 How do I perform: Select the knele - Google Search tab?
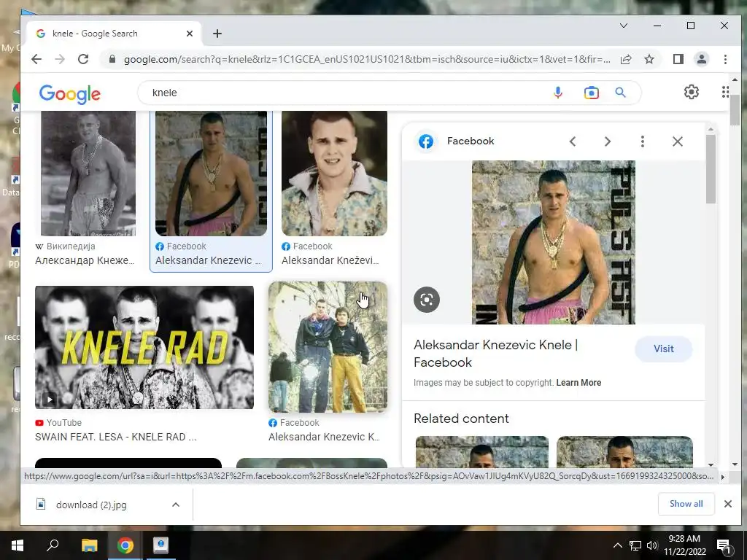click(x=115, y=34)
